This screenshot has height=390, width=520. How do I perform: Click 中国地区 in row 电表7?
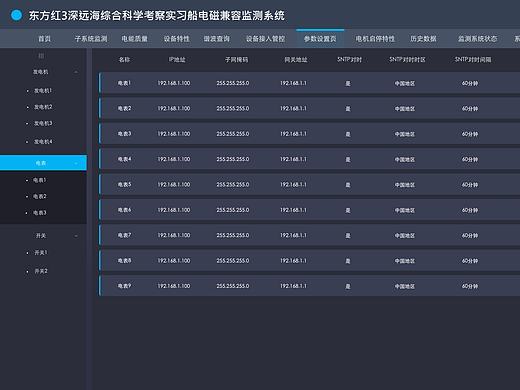click(x=405, y=236)
